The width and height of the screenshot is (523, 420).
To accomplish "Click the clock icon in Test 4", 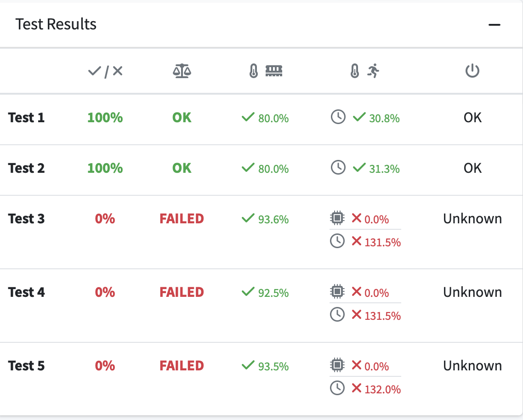I will 337,314.
